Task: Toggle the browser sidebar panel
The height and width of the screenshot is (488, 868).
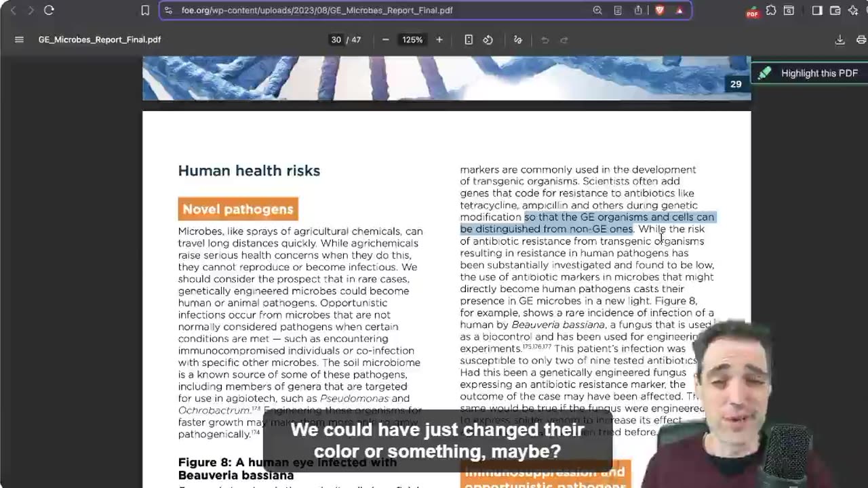Action: coord(817,10)
